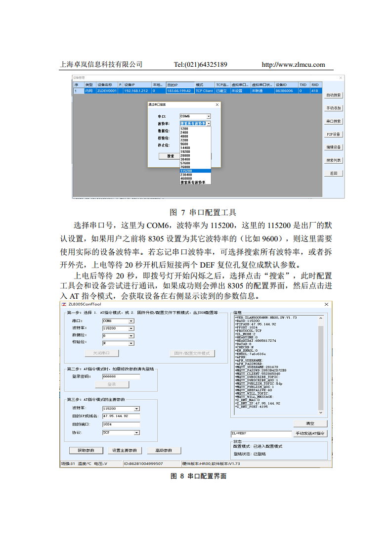Click 串口搜索 button on right side
The height and width of the screenshot is (555, 392).
(x=334, y=121)
